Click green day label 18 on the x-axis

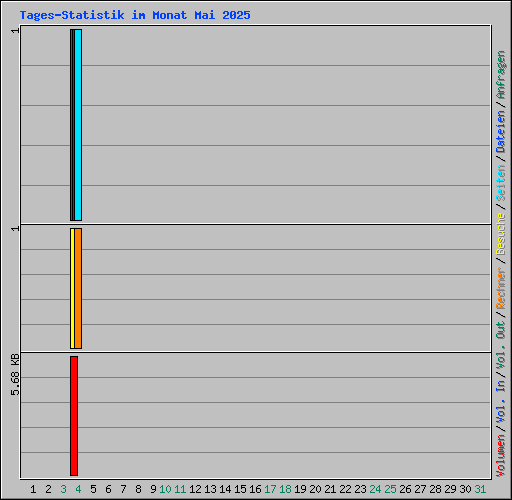click(285, 489)
